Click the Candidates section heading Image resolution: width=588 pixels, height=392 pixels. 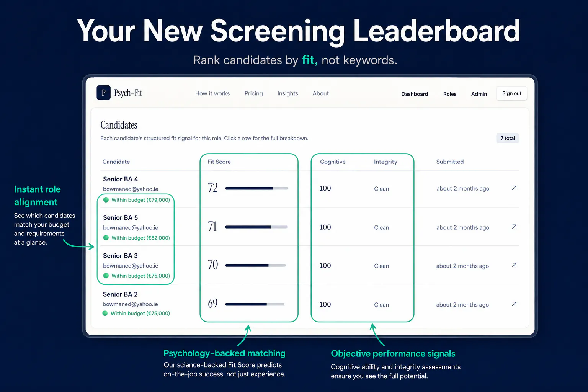(119, 125)
